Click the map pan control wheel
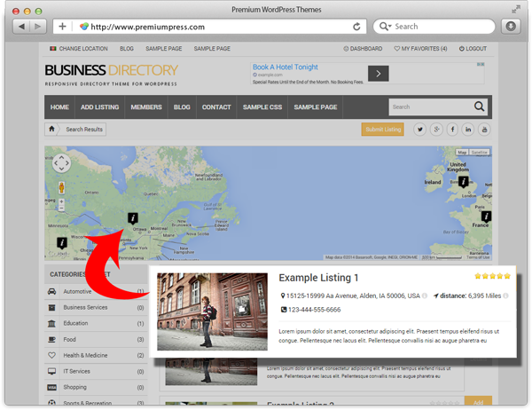The image size is (532, 410). (61, 163)
